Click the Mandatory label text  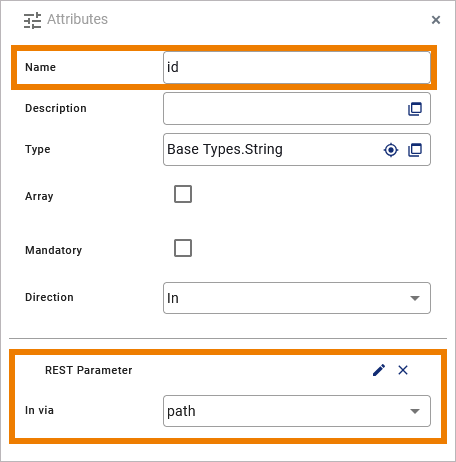[54, 250]
